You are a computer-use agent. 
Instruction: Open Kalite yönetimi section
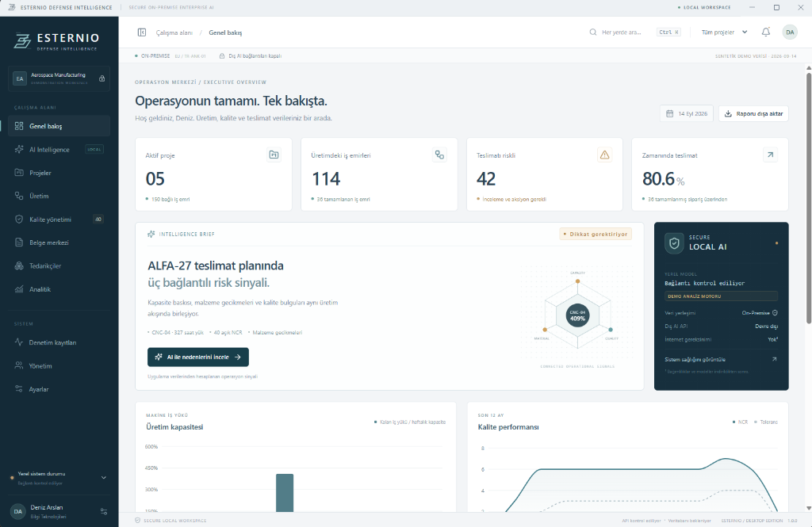[59, 219]
